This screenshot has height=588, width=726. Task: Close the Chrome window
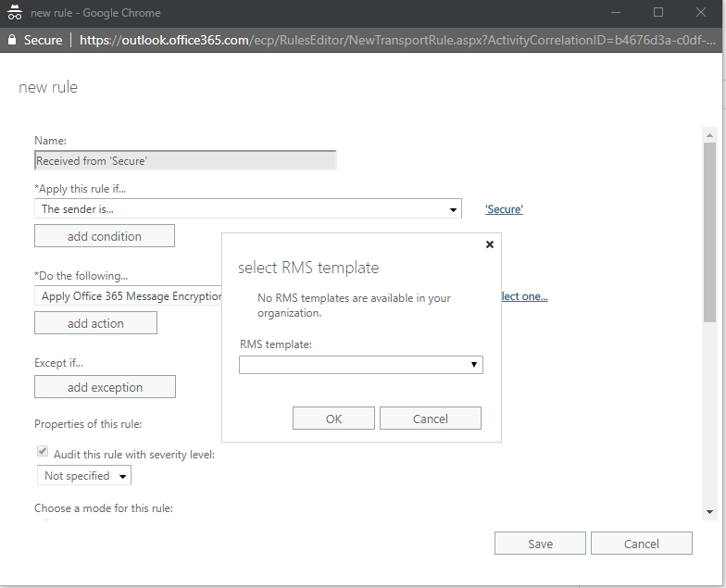(700, 13)
